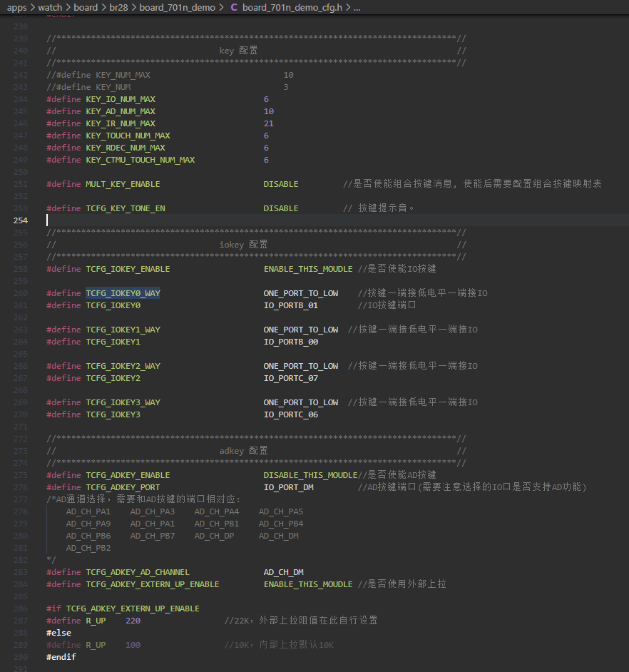Click the breadcrumb trailing ellipsis
This screenshot has height=672, width=629.
point(357,8)
